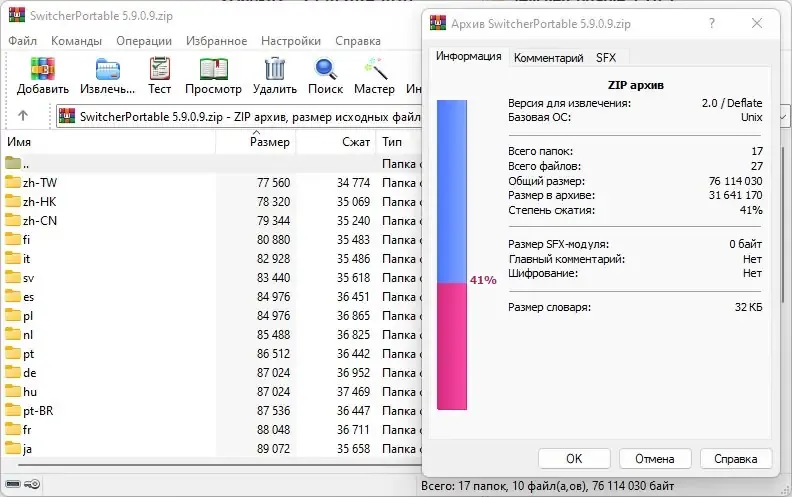This screenshot has height=497, width=792.
Task: Select the fr folder row
Action: click(x=212, y=430)
